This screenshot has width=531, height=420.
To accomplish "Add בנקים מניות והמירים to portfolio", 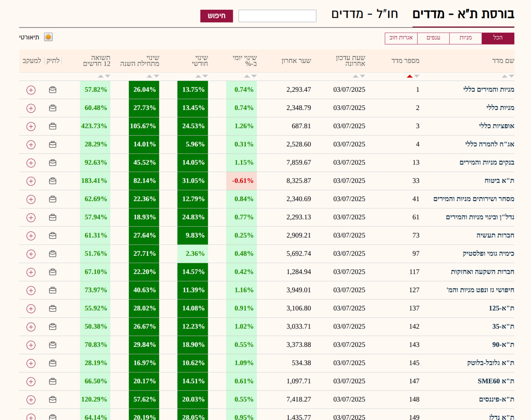I will coord(53,163).
